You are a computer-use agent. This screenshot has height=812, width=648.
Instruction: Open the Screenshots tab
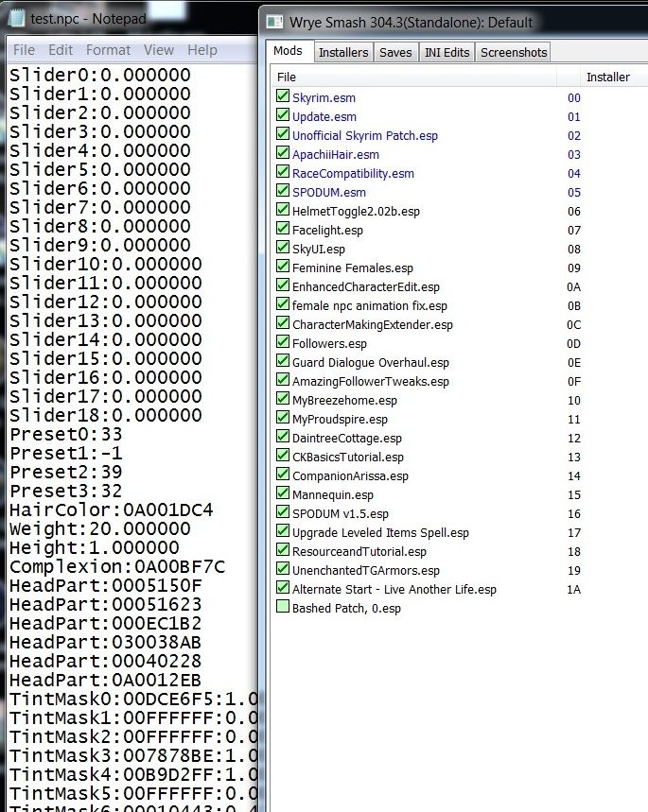point(514,53)
